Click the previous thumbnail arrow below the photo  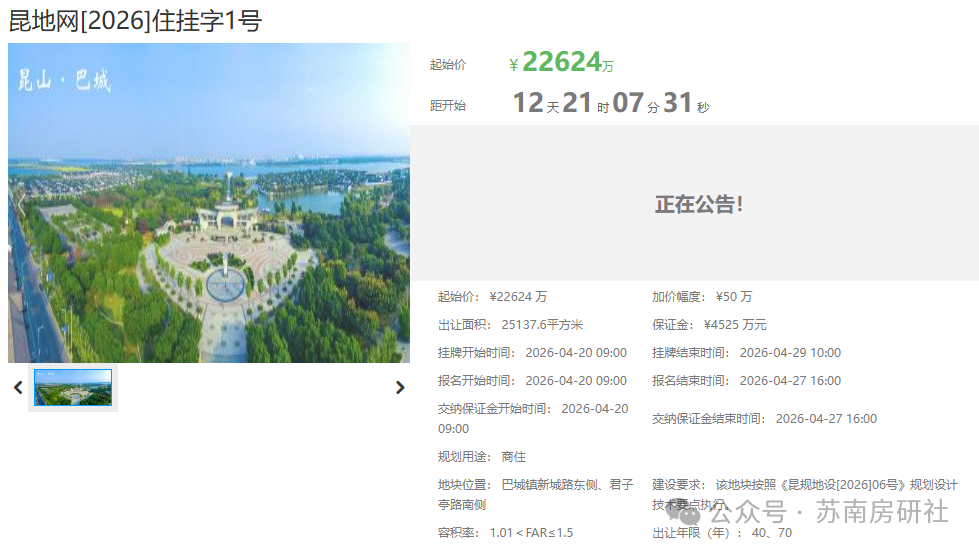tap(17, 388)
